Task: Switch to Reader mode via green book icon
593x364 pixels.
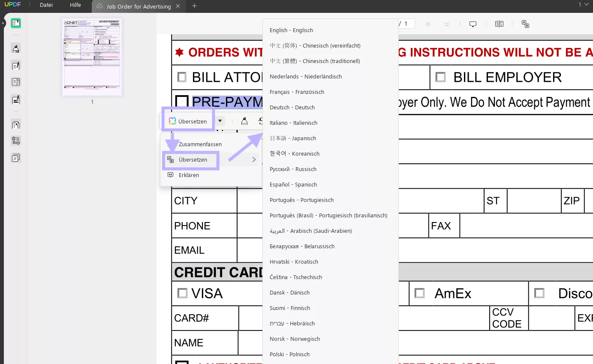Action: (16, 23)
